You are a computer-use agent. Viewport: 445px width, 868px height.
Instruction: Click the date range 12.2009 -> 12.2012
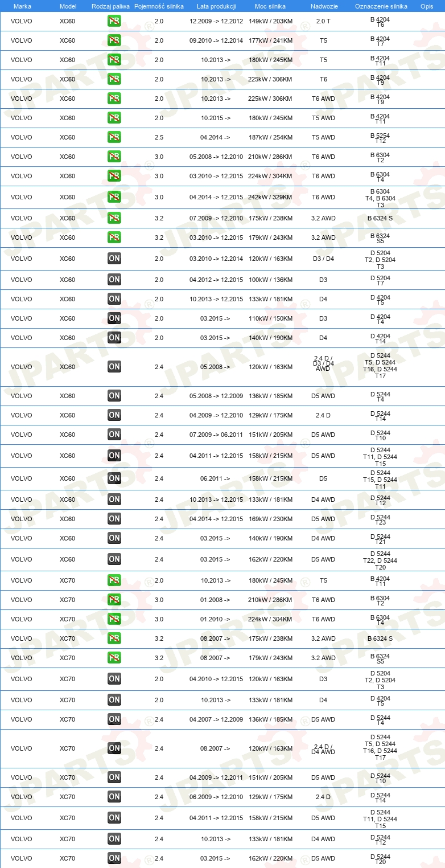216,21
